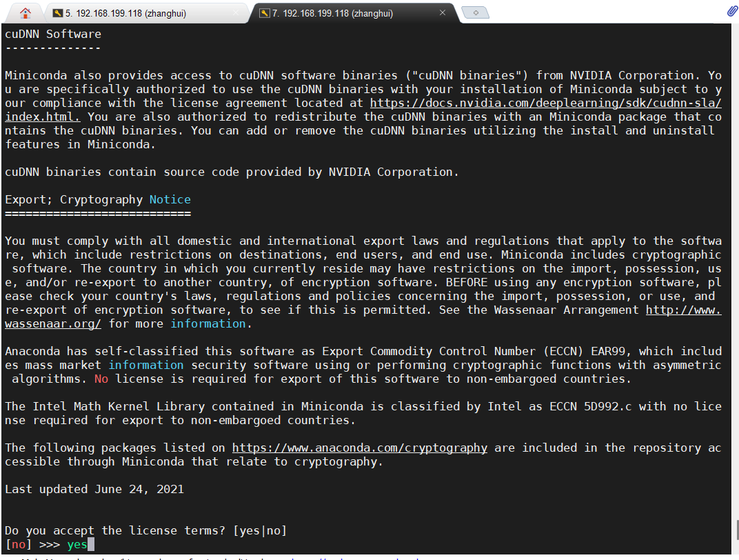Open the anaconda.com/cryptography link

pos(360,448)
